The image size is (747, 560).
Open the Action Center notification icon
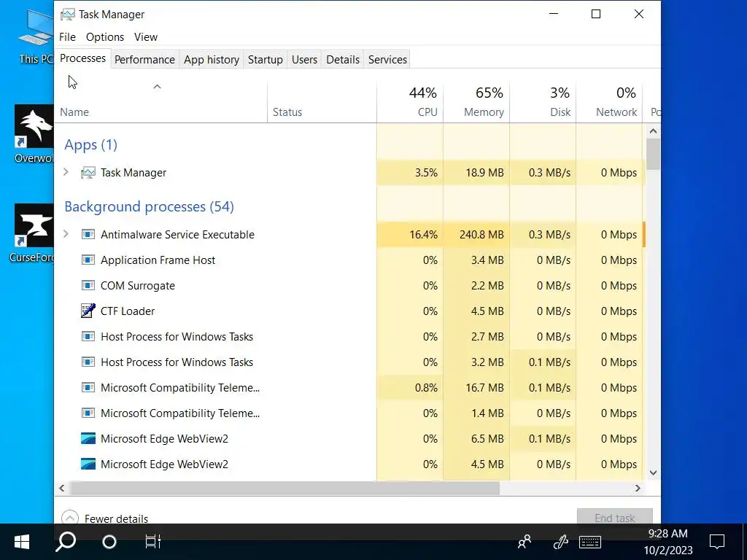(717, 542)
